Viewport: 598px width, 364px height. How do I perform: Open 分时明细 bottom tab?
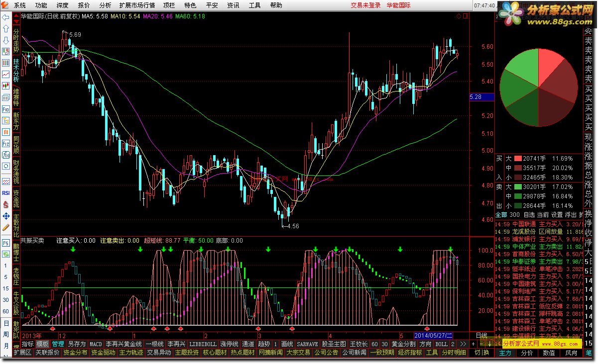click(454, 353)
